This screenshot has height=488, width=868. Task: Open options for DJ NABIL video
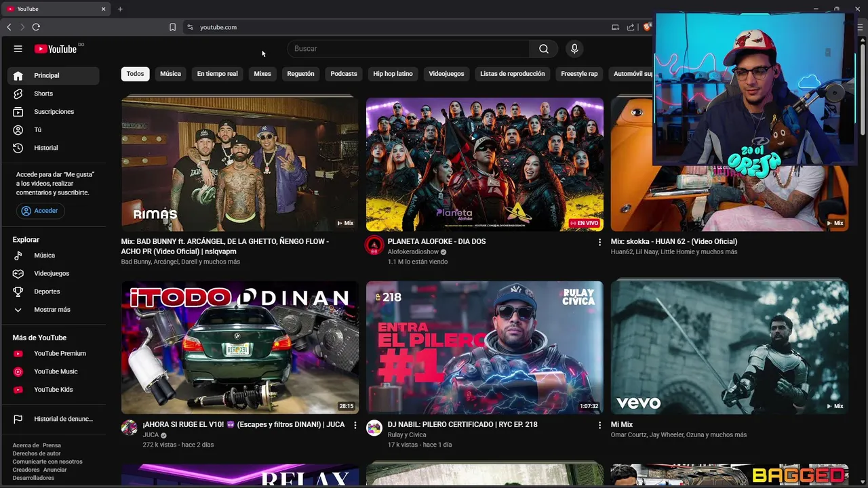(x=599, y=425)
